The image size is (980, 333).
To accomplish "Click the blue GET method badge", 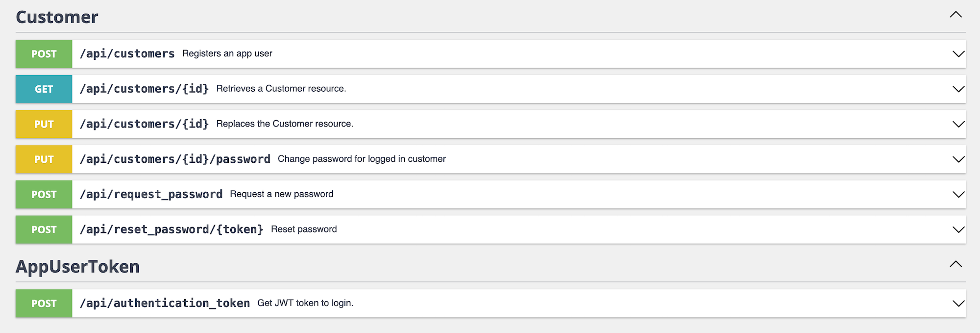I will pyautogui.click(x=44, y=89).
